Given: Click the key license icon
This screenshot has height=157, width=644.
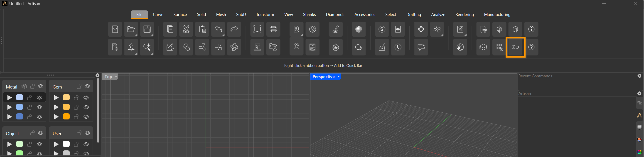Looking at the screenshot, I should coord(515,47).
